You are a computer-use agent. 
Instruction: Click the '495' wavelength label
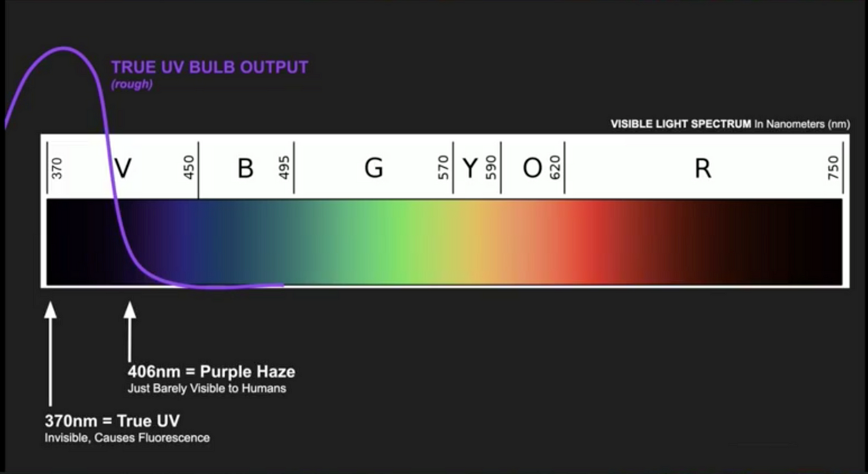tap(285, 168)
